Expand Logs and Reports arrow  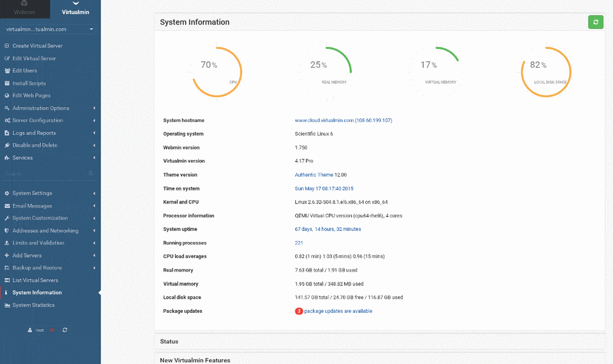94,133
